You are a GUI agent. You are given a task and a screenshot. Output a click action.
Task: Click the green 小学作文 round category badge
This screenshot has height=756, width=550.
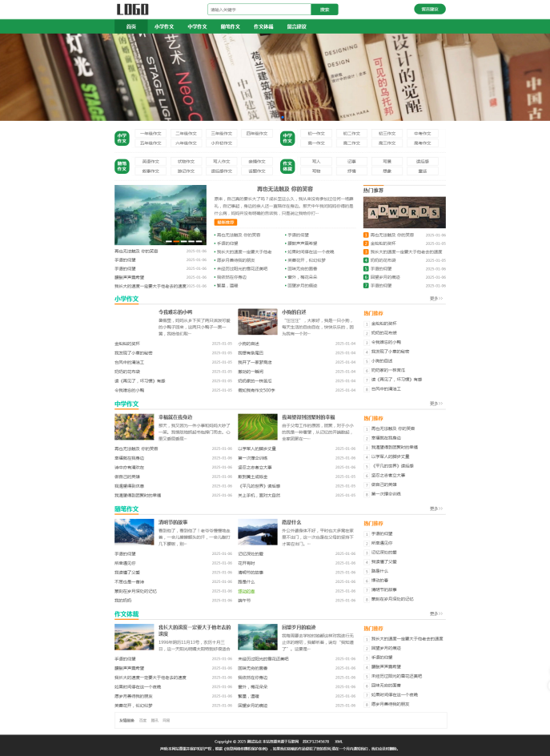click(x=122, y=139)
